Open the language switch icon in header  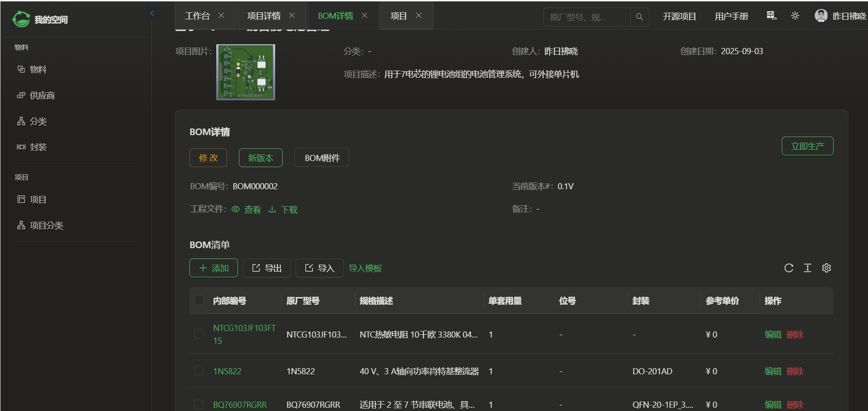[x=771, y=16]
